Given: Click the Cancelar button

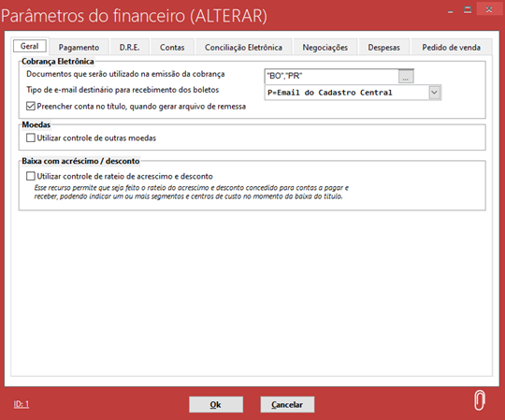Looking at the screenshot, I should (287, 404).
